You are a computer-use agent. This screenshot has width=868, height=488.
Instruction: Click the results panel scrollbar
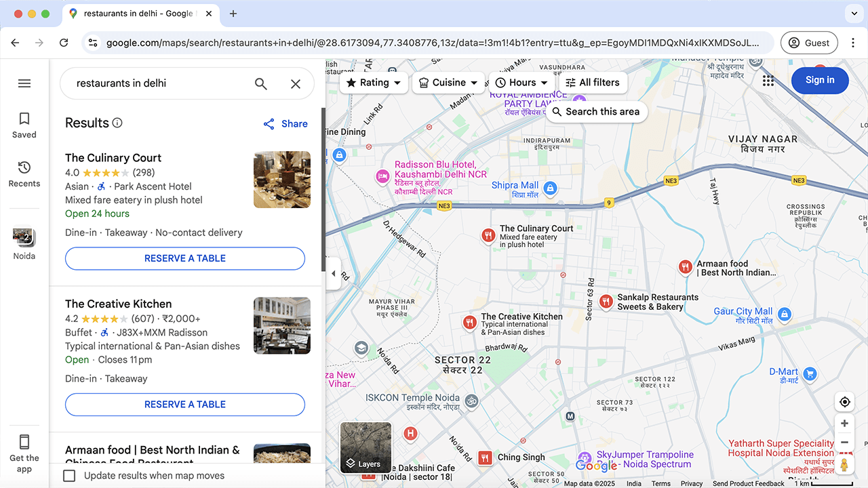[323, 190]
